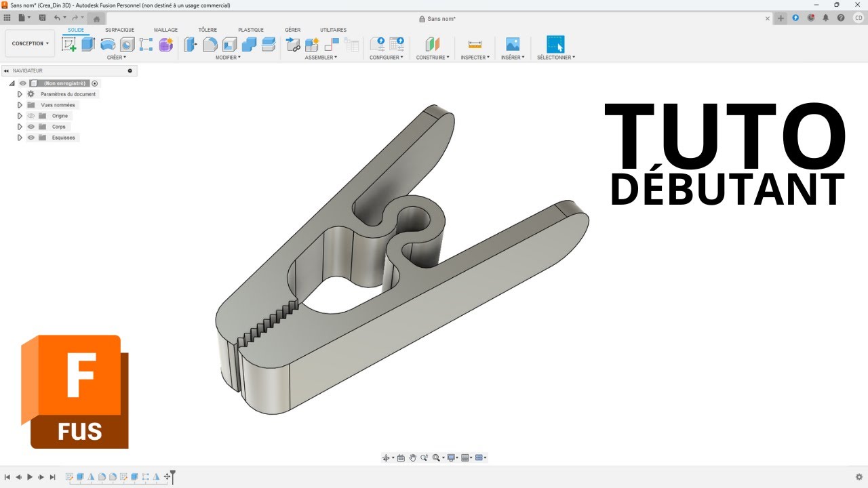Hide the Esquisses folder with eye icon
Viewport: 868px width, 488px height.
coord(31,138)
